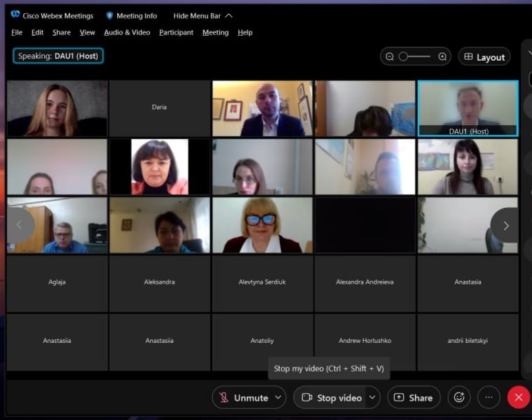Click the Share content button

pyautogui.click(x=413, y=397)
